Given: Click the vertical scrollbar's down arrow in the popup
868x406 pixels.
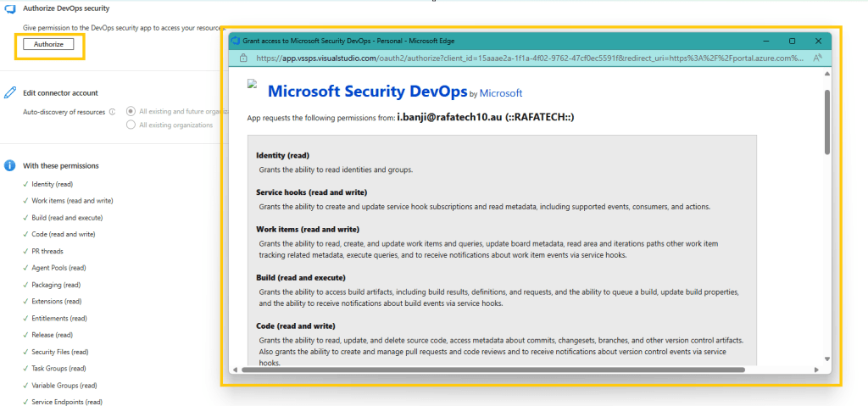Looking at the screenshot, I should (x=826, y=359).
